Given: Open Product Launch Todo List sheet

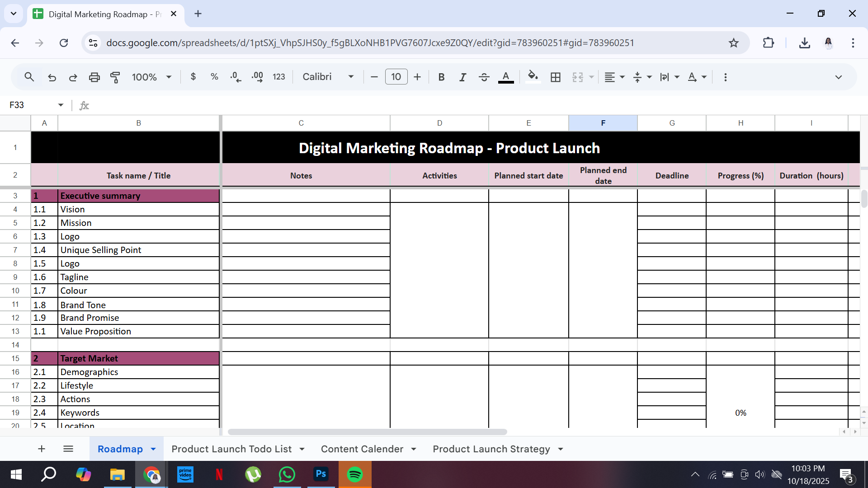Looking at the screenshot, I should click(x=231, y=449).
